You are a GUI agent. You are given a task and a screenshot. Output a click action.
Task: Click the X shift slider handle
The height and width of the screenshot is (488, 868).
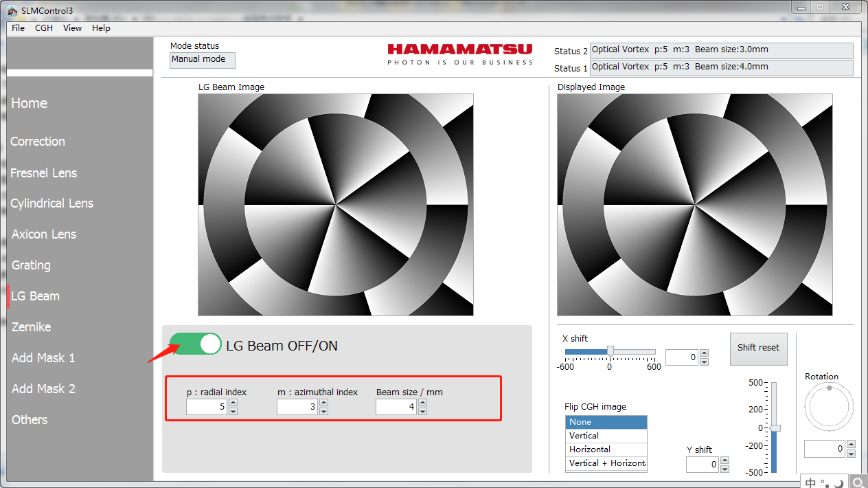click(610, 351)
